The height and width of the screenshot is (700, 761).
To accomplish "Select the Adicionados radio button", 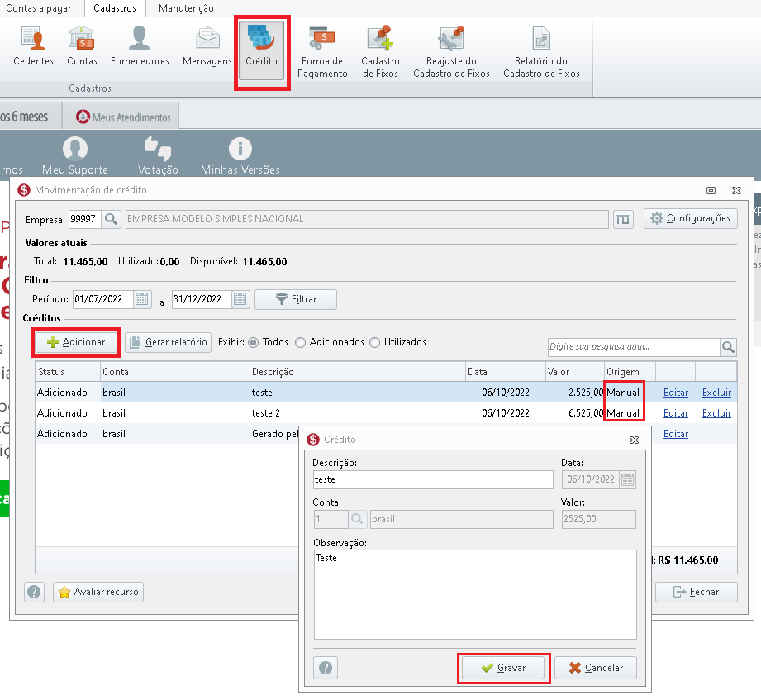I will (x=301, y=342).
